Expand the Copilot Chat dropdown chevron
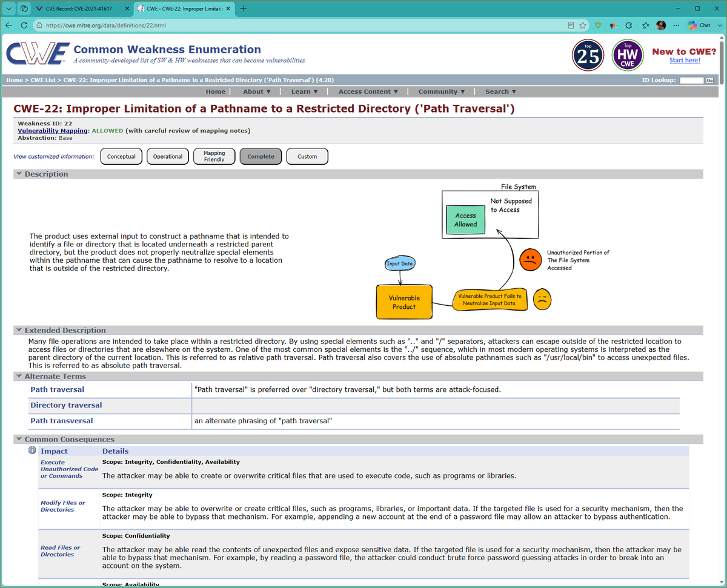The image size is (727, 588). [719, 25]
